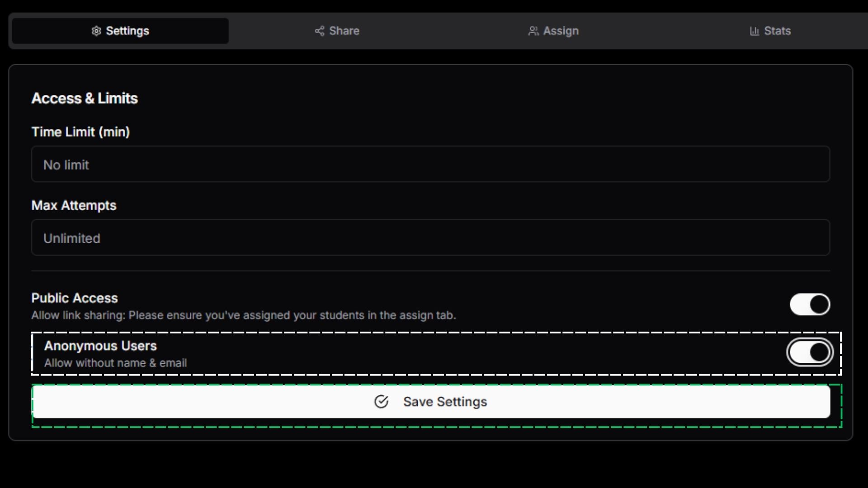
Task: Select the share-network icon next to Share
Action: (x=319, y=31)
